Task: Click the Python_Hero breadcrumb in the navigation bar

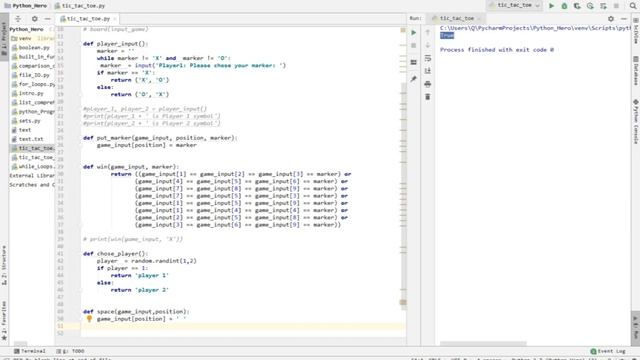Action: point(26,6)
